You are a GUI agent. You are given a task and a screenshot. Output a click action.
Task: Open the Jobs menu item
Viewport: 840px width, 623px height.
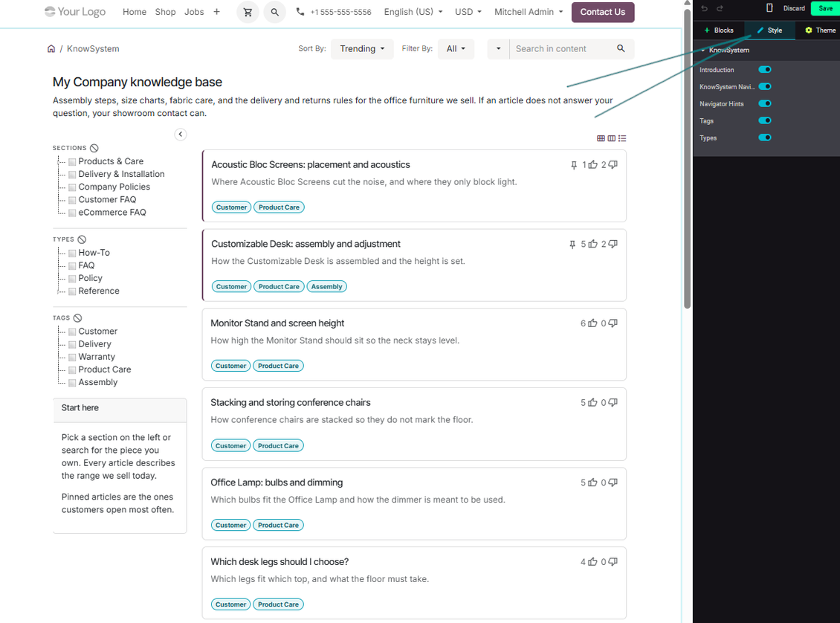click(194, 12)
